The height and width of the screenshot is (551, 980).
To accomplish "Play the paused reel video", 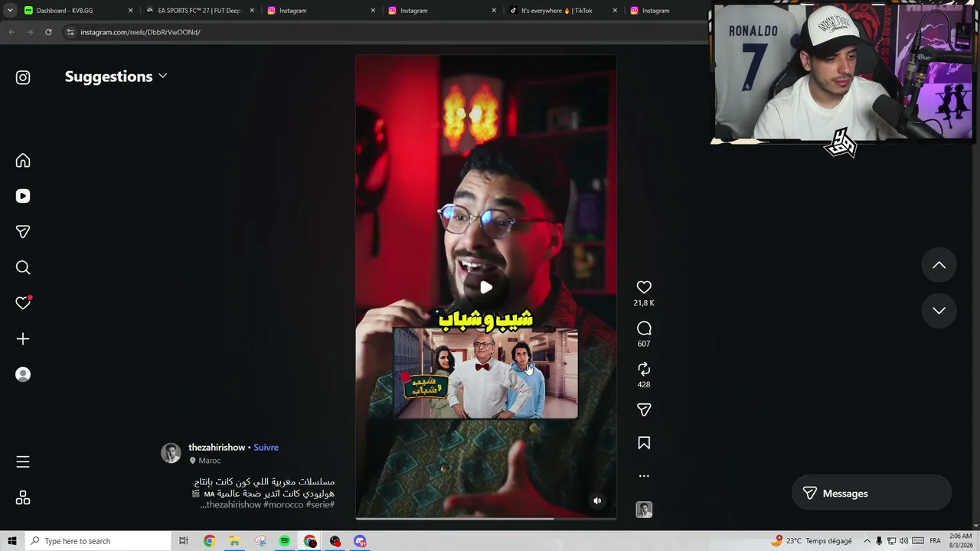I will coord(486,288).
